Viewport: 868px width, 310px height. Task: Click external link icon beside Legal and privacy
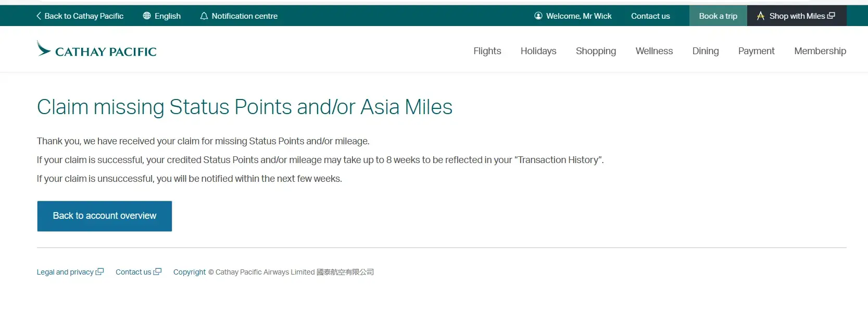pos(100,271)
